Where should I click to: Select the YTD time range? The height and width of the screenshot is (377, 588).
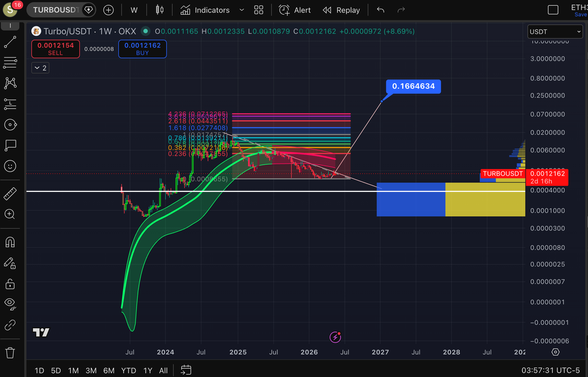click(x=129, y=371)
